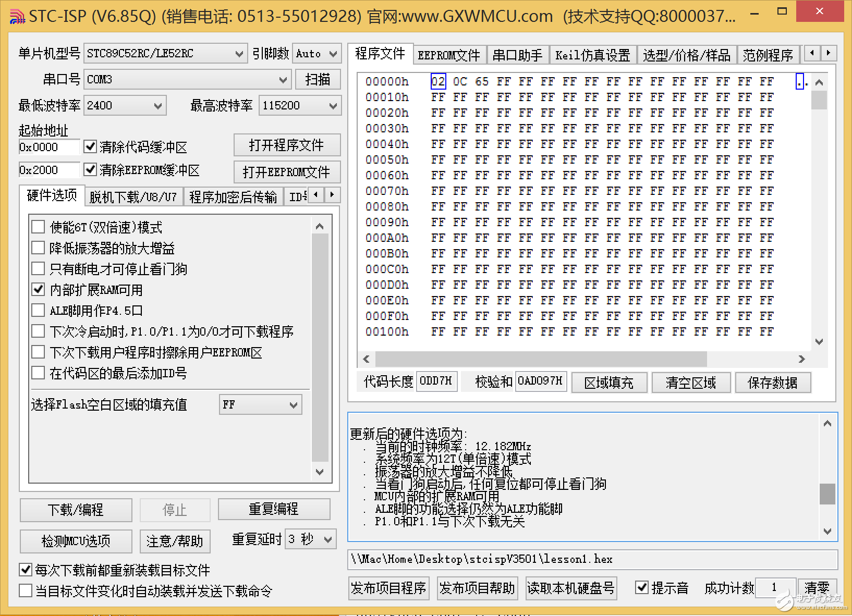Image resolution: width=852 pixels, height=616 pixels.
Task: Uncheck 清除EEPROM缓冲区 checkbox
Action: tap(91, 169)
